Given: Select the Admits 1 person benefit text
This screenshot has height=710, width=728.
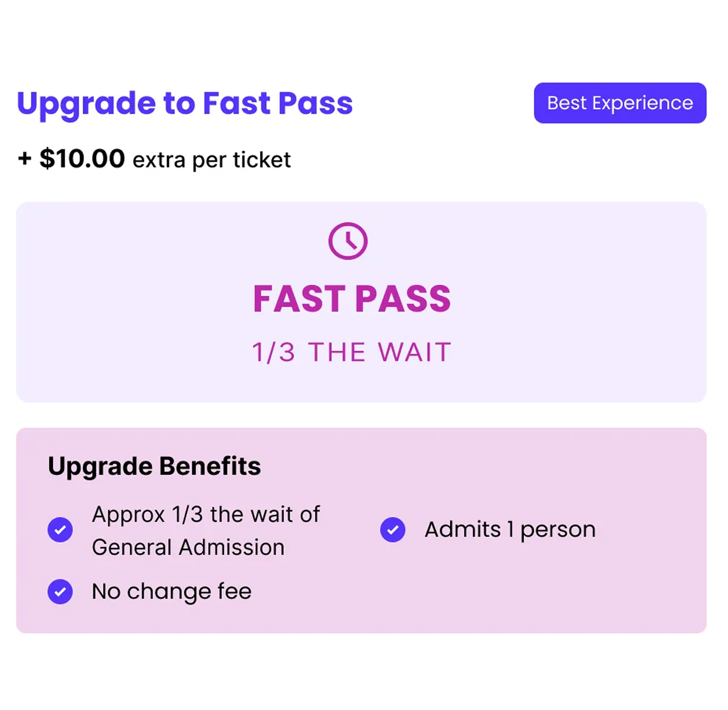Looking at the screenshot, I should (x=510, y=529).
